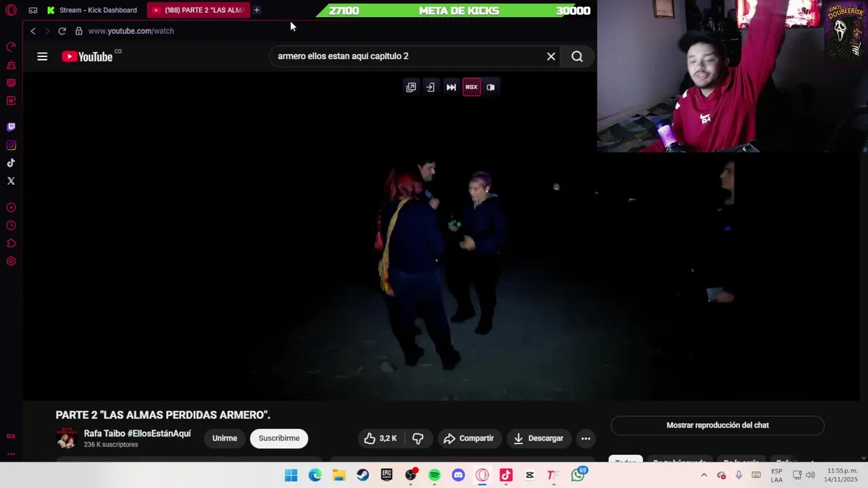Open the Twitch sidebar panel
868x488 pixels.
pyautogui.click(x=11, y=127)
